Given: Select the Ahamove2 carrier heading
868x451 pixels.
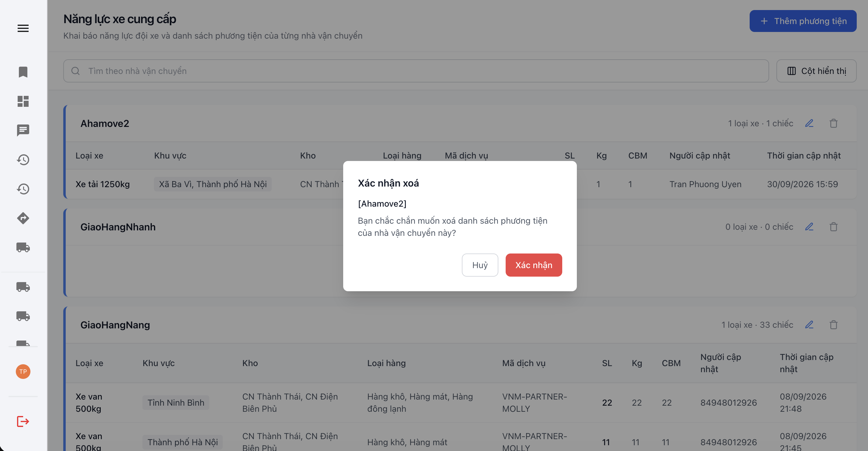Looking at the screenshot, I should tap(104, 123).
